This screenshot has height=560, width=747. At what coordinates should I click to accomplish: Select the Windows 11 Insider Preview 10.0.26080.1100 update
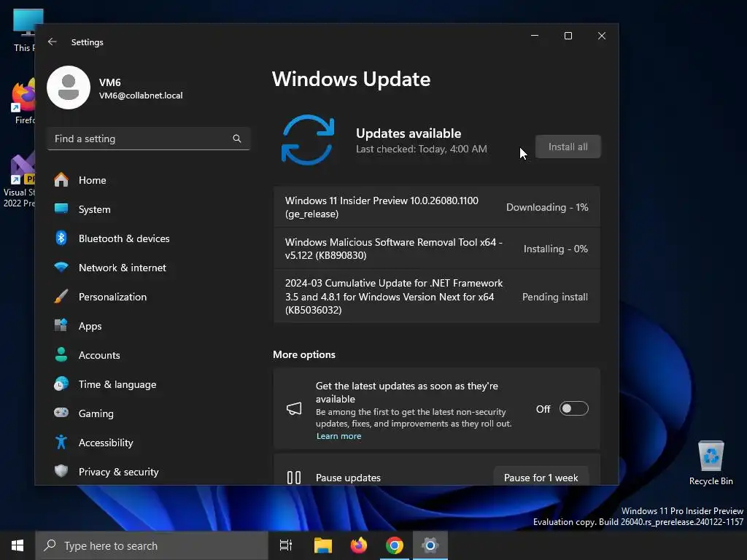pos(436,207)
